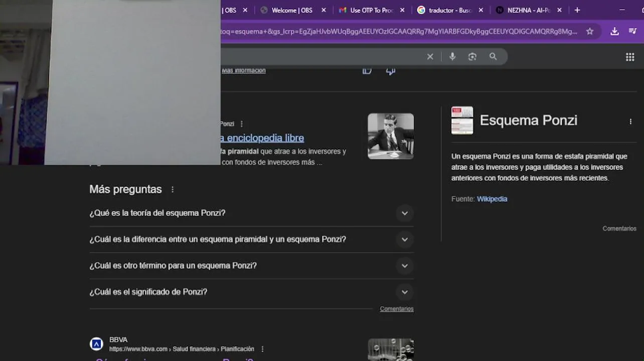
Task: Open the Ponzi portrait photo thumbnail
Action: click(391, 136)
